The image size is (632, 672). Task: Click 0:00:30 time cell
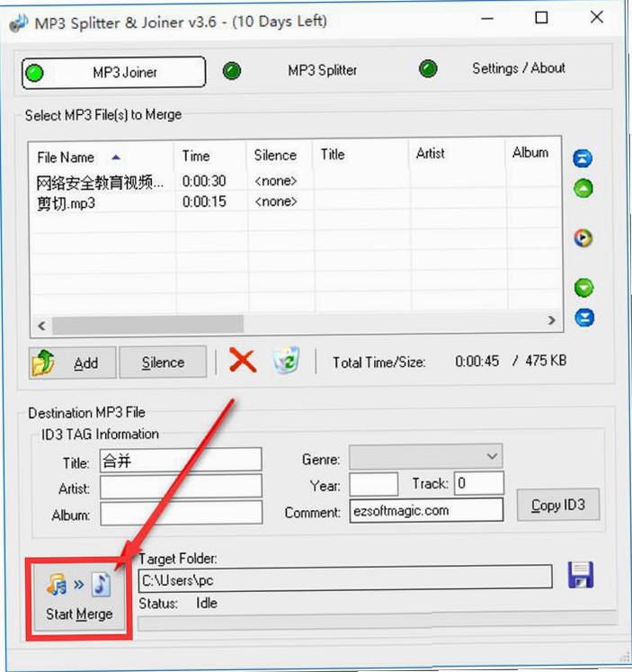(x=204, y=182)
